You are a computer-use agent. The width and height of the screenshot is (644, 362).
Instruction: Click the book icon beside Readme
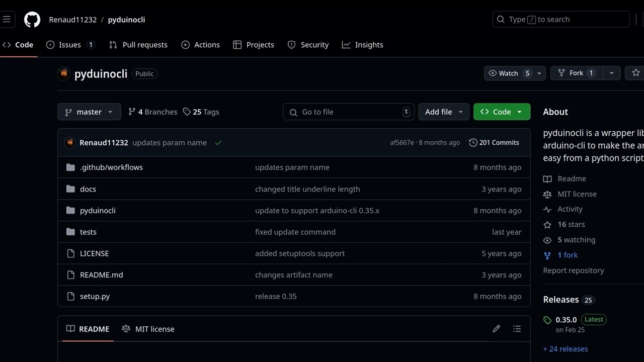pyautogui.click(x=547, y=179)
